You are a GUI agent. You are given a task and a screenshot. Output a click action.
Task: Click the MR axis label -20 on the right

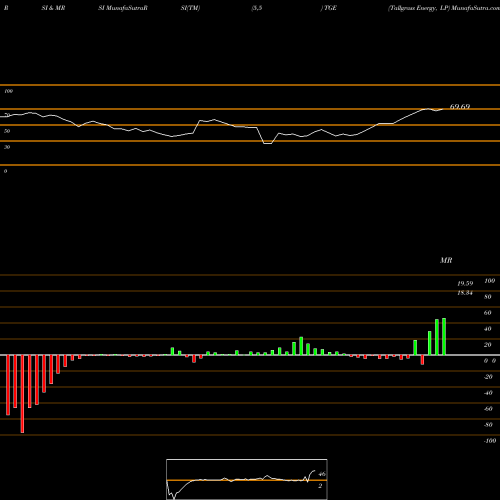coord(488,377)
